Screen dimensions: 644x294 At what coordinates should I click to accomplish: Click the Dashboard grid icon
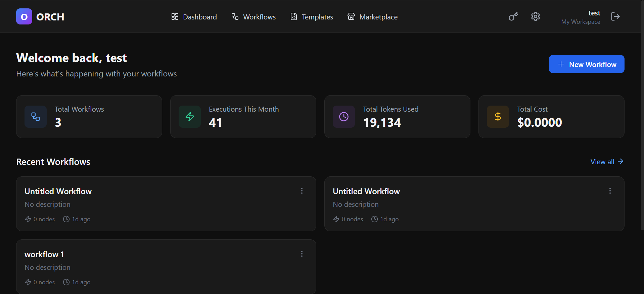175,16
